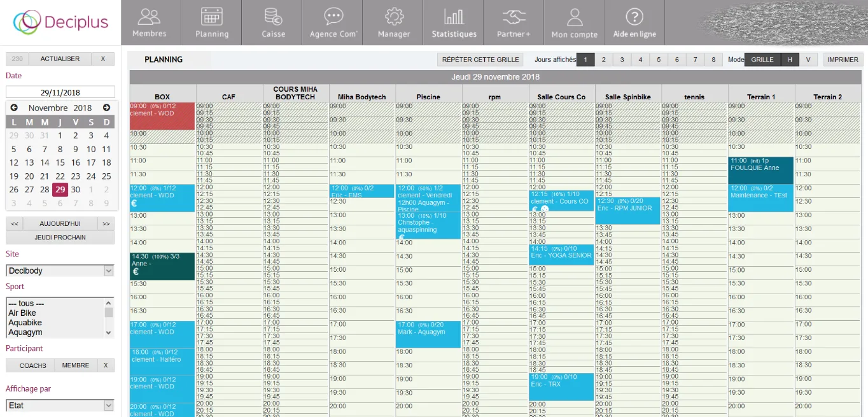The width and height of the screenshot is (868, 417).
Task: Select '--- tous ---' in Sport list
Action: pos(26,304)
